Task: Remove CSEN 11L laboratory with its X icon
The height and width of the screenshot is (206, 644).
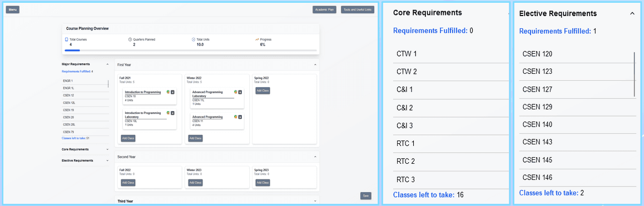Action: click(240, 92)
